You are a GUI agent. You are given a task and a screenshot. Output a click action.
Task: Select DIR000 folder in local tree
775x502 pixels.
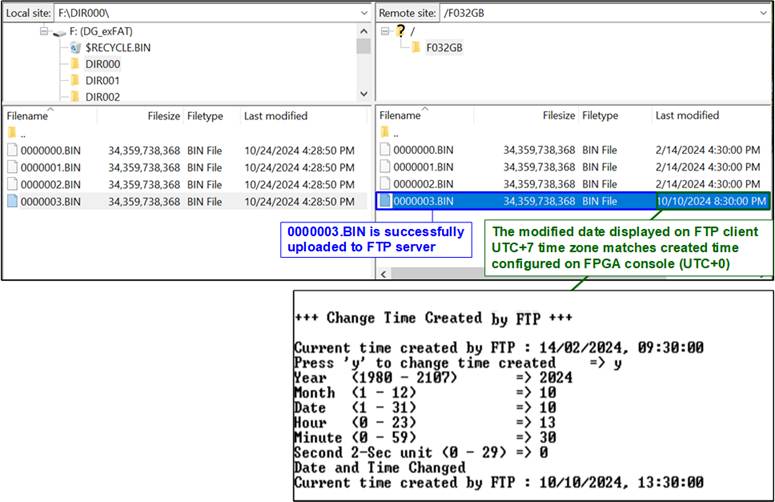click(x=102, y=64)
